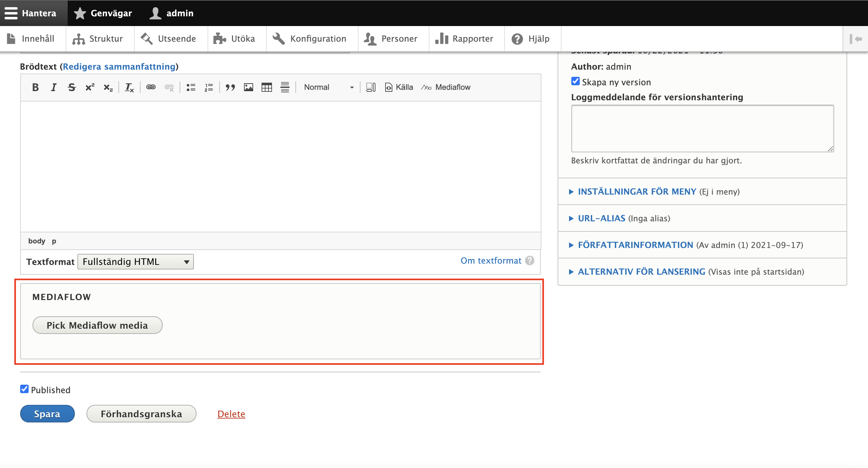The height and width of the screenshot is (468, 868).
Task: Insert a table in the editor
Action: [266, 87]
